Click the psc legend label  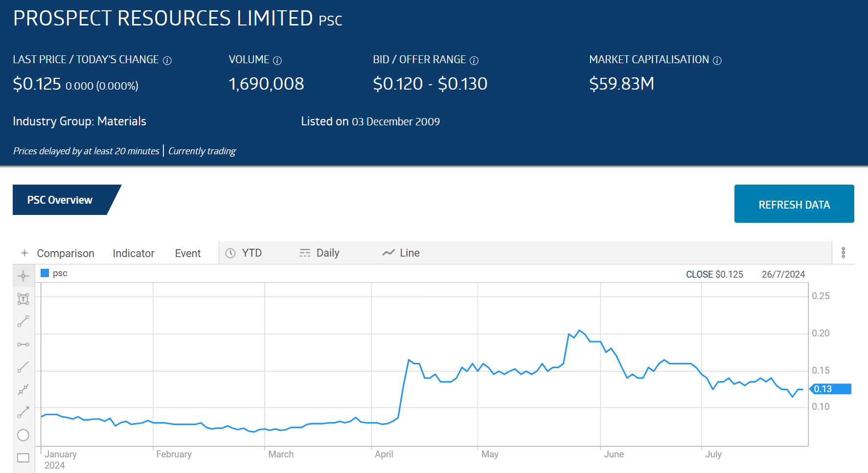(x=60, y=273)
